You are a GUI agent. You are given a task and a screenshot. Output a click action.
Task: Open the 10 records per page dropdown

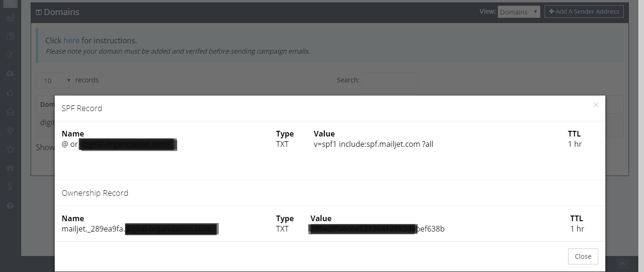tap(55, 80)
